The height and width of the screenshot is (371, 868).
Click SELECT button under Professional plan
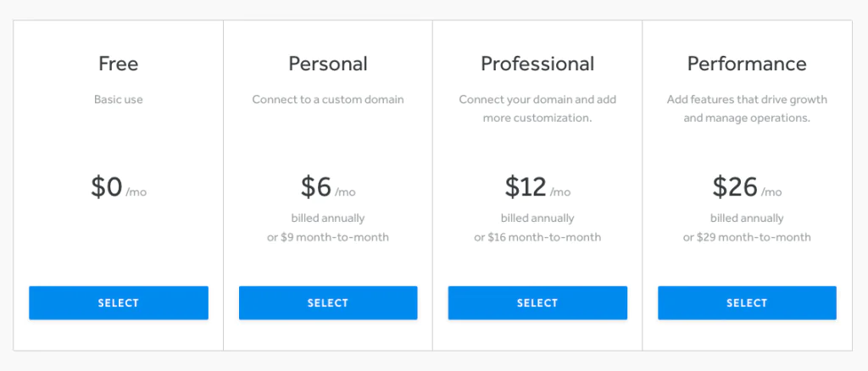tap(537, 302)
